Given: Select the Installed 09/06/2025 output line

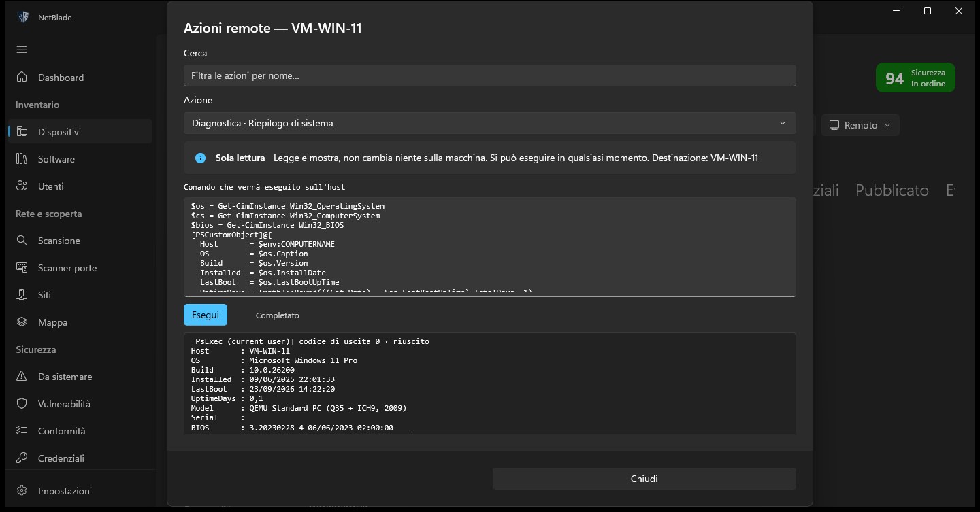Looking at the screenshot, I should (263, 379).
